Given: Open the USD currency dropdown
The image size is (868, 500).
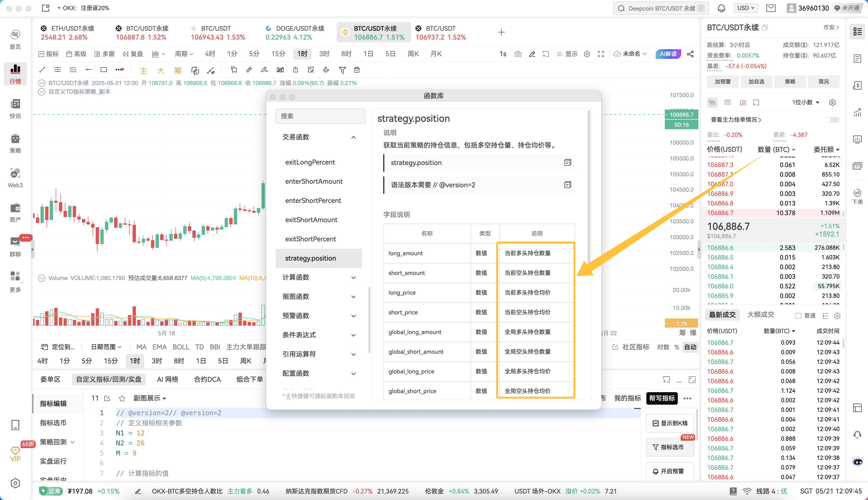Looking at the screenshot, I should 746,8.
